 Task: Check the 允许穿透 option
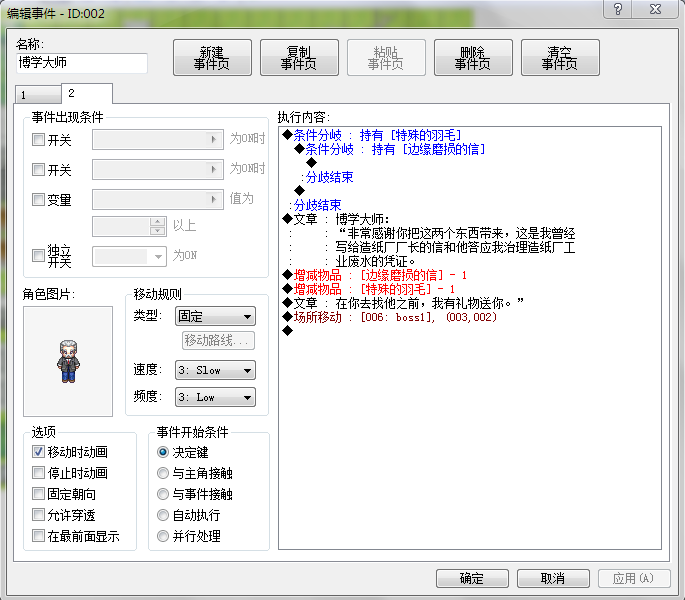coord(38,515)
